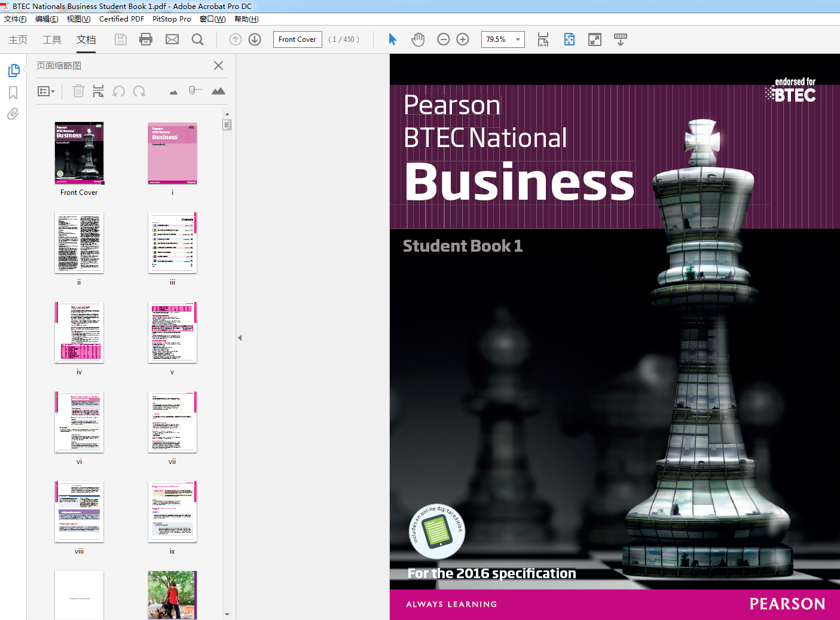Click thumbnail scrollbar up arrow

pyautogui.click(x=227, y=114)
